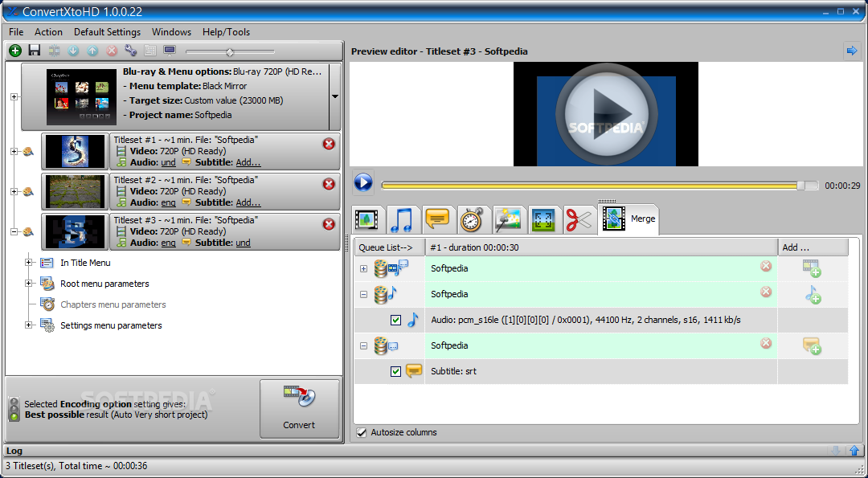Open the resize/output format tab
This screenshot has width=868, height=478.
pyautogui.click(x=543, y=219)
